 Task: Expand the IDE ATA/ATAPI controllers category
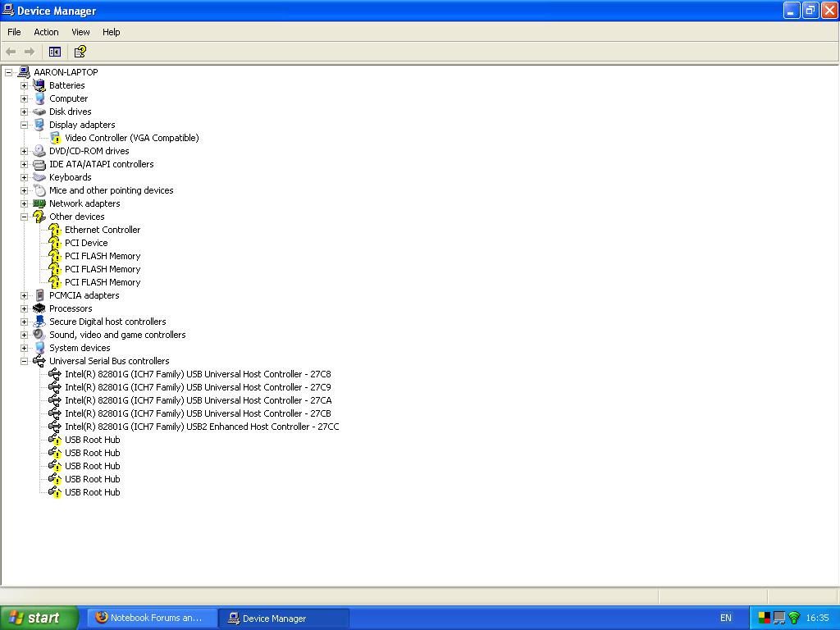(x=24, y=164)
